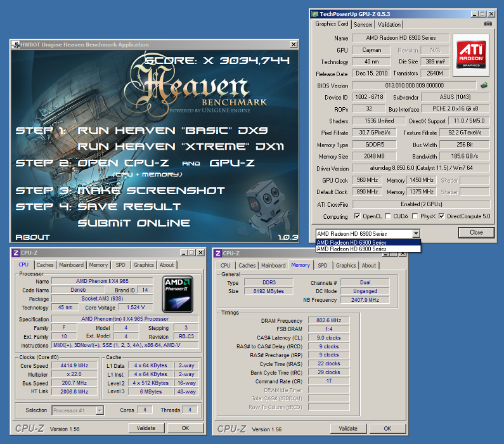Click Run Heaven "Basic" DX9
504x444 pixels.
172,130
